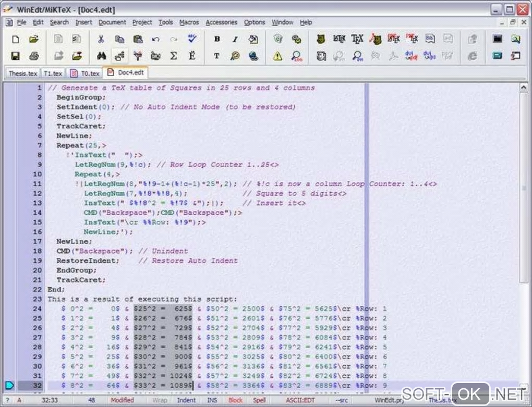Open the command prompt console icon

coord(498,39)
